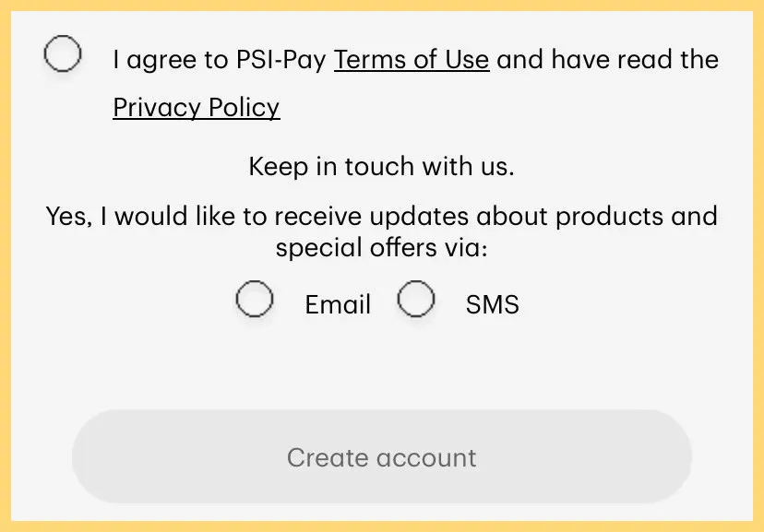764x532 pixels.
Task: Open the Privacy Policy link
Action: [x=196, y=108]
